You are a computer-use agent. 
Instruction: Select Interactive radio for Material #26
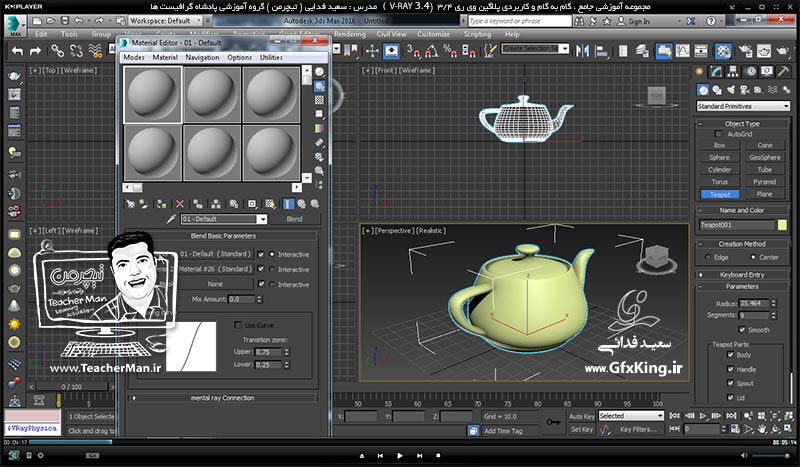pos(272,269)
